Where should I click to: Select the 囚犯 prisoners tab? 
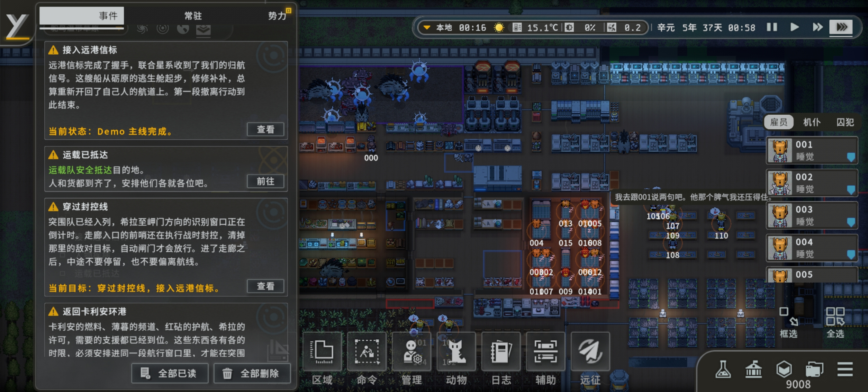pyautogui.click(x=845, y=122)
